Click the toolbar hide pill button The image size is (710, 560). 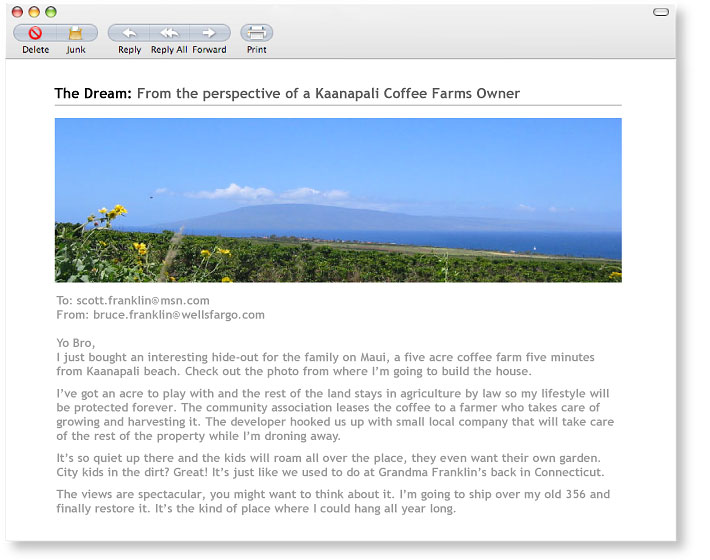661,12
